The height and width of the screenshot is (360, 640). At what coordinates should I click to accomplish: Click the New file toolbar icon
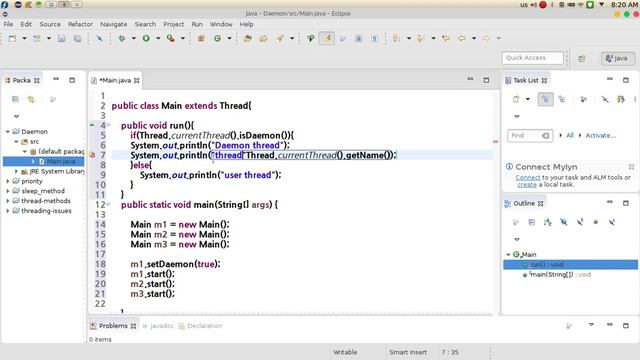[13, 38]
